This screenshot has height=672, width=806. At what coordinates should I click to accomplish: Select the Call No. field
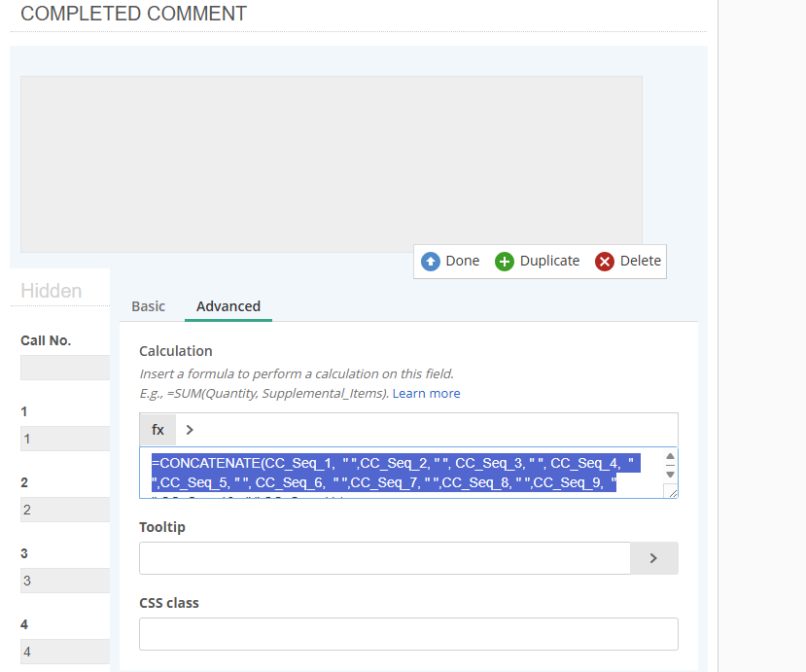(65, 368)
